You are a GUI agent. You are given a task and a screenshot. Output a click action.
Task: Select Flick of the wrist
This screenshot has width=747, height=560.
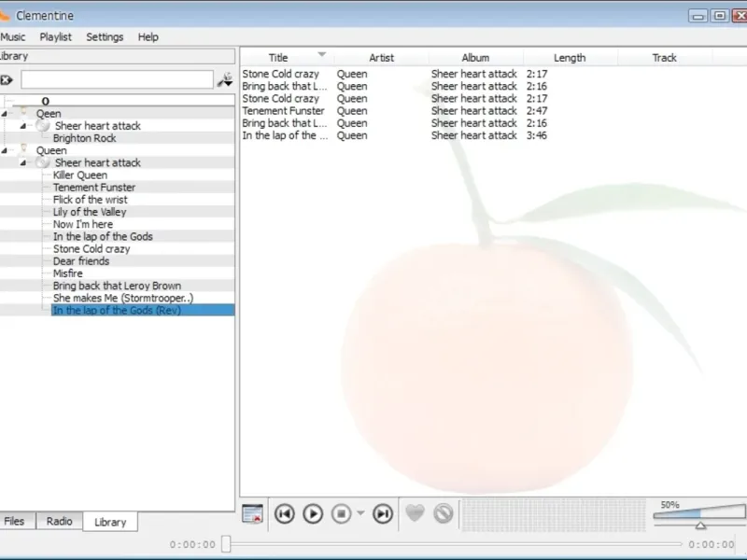91,200
